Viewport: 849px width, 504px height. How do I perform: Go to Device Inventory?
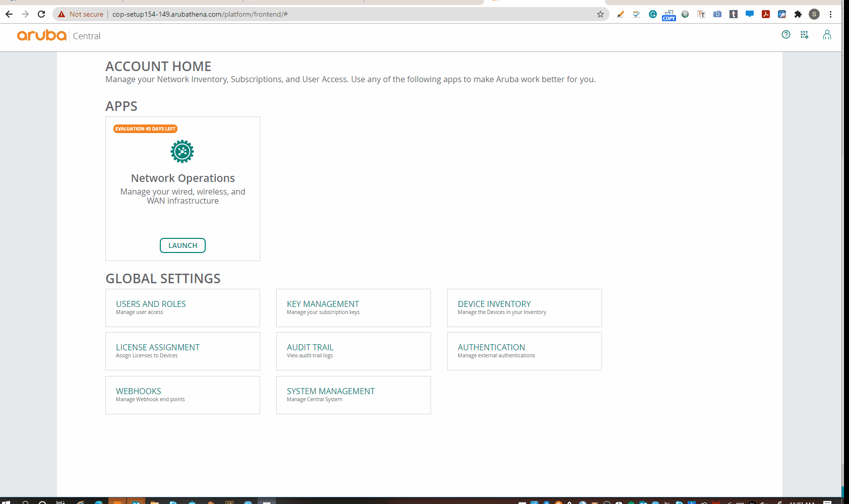click(x=524, y=307)
